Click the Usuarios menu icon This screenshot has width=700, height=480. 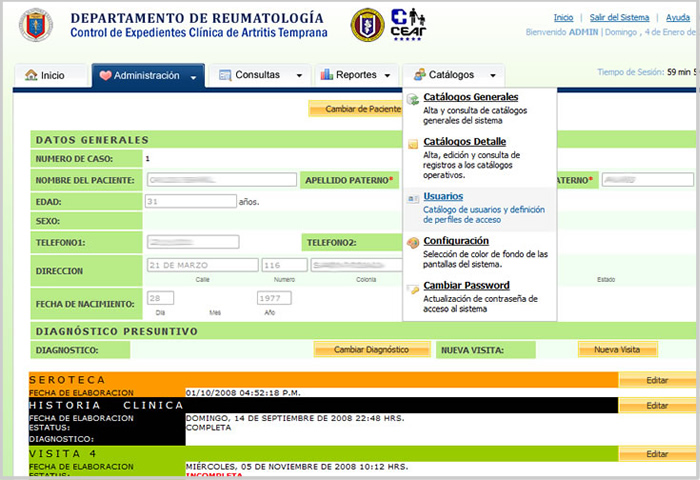pos(412,199)
